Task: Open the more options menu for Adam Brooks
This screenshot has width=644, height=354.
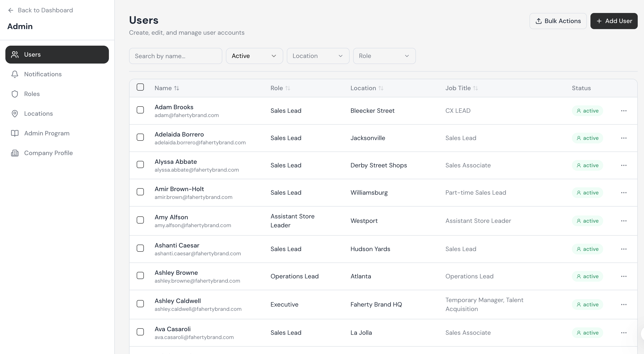Action: 624,111
